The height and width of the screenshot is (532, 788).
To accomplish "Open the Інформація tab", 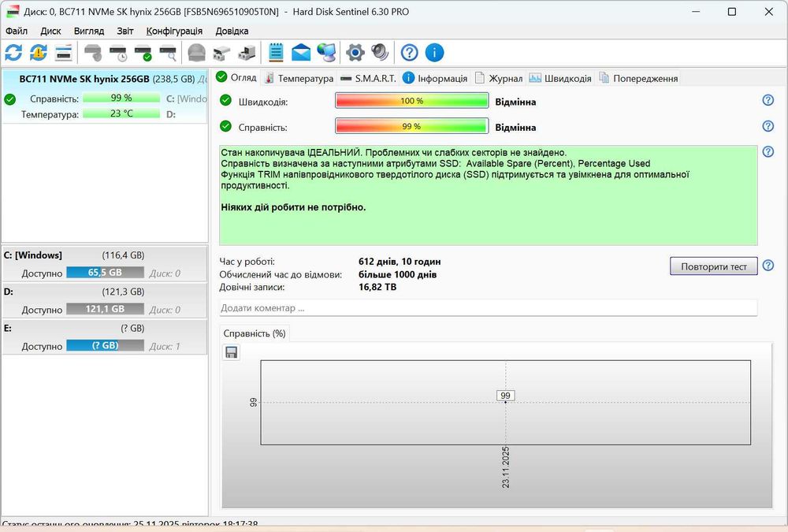I will [435, 78].
